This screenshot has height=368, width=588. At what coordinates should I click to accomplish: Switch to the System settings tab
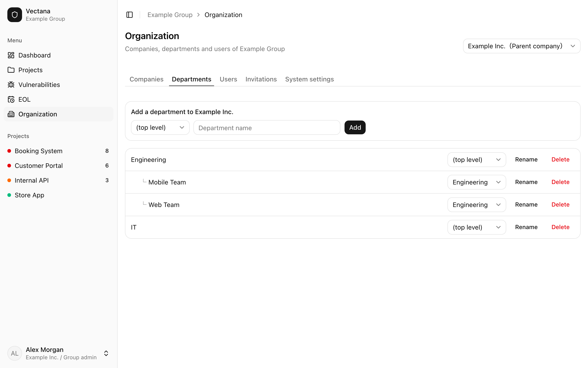309,79
